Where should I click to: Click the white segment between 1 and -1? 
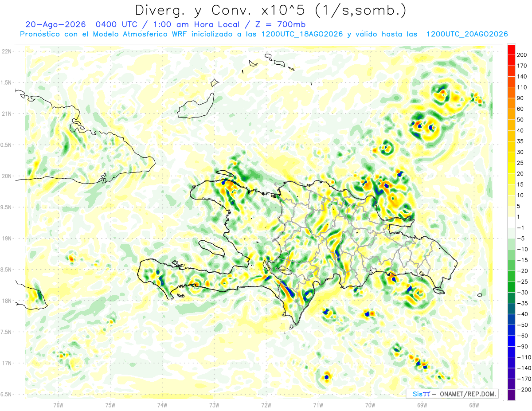(511, 222)
